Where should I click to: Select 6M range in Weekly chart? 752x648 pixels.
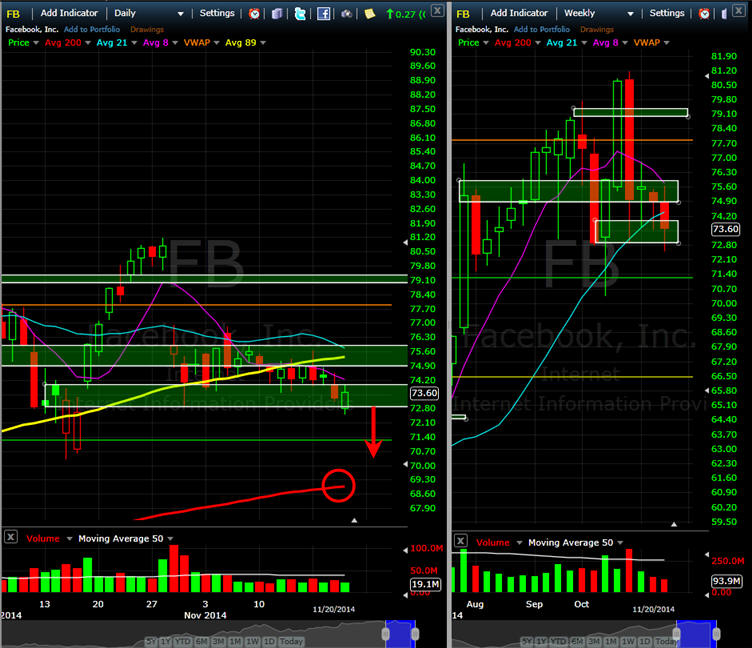[577, 641]
